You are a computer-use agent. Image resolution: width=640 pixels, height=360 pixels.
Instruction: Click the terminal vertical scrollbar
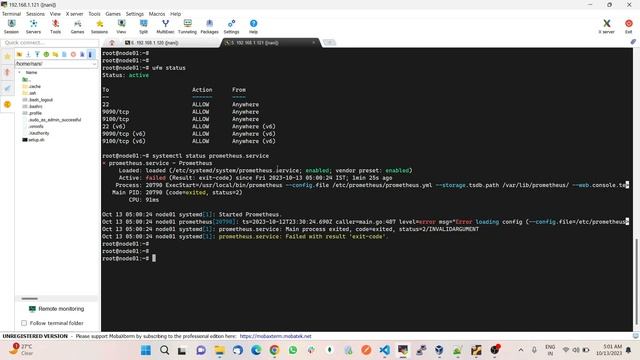[636, 282]
